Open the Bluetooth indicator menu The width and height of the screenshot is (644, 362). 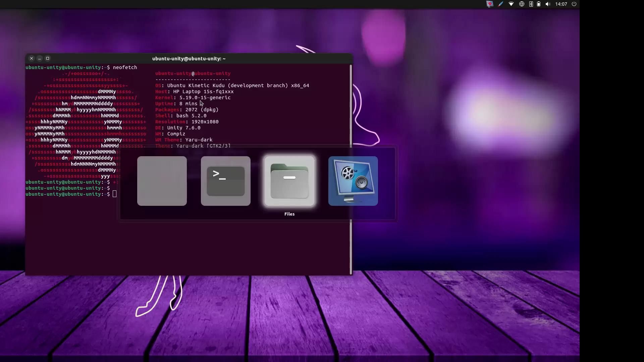(531, 4)
